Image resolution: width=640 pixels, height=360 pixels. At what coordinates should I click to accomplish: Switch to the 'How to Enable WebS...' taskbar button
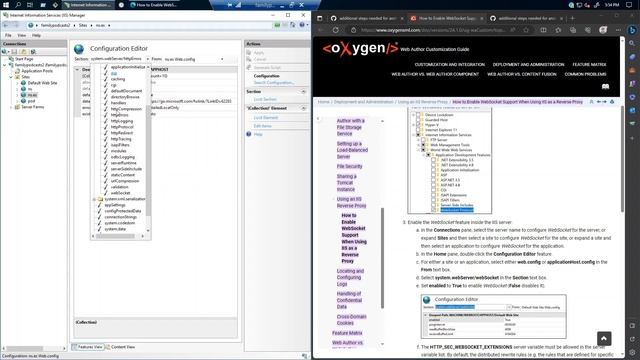point(154,5)
